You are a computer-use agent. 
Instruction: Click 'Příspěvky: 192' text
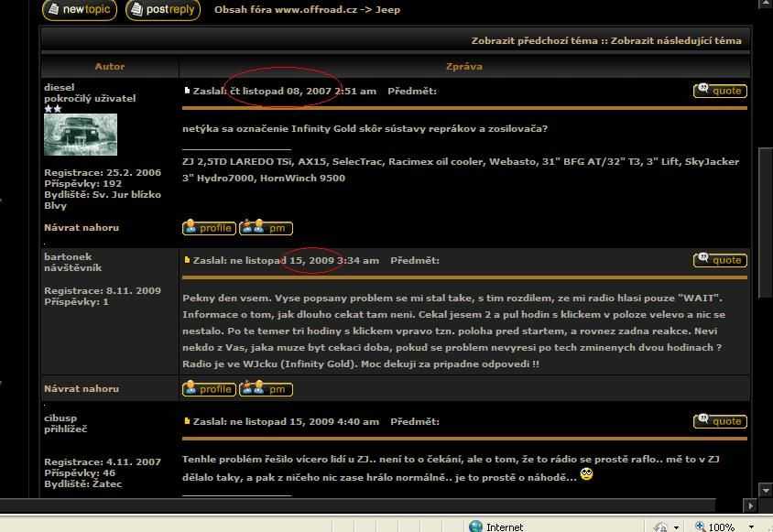point(82,183)
